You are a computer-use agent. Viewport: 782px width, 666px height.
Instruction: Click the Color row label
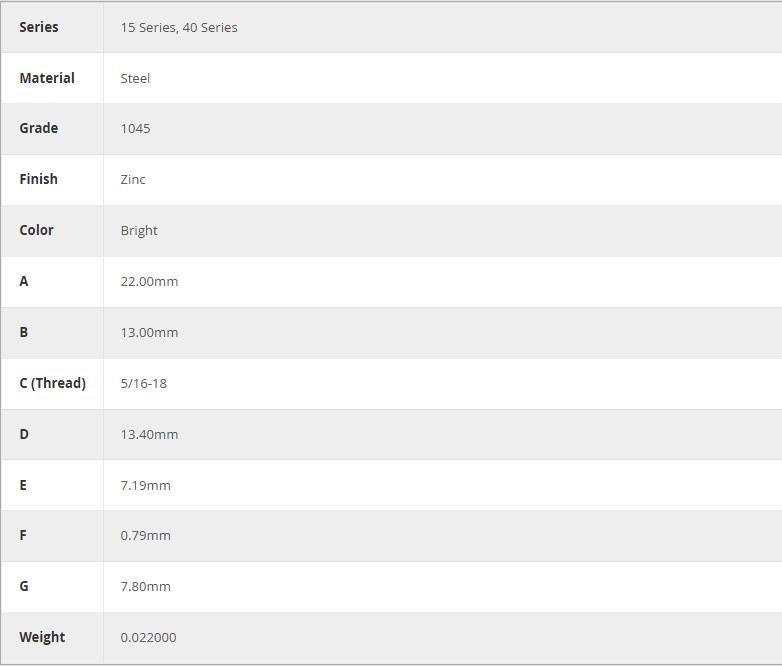click(x=36, y=230)
